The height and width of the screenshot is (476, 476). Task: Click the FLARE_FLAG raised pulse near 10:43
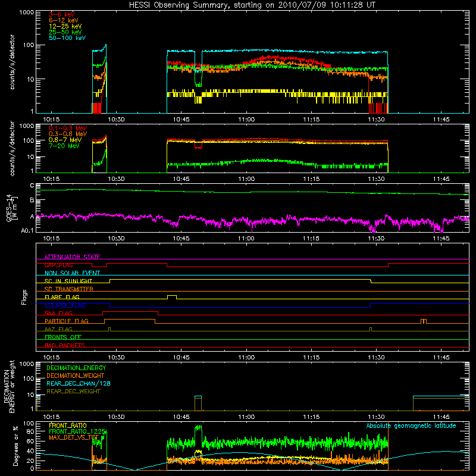pyautogui.click(x=172, y=296)
